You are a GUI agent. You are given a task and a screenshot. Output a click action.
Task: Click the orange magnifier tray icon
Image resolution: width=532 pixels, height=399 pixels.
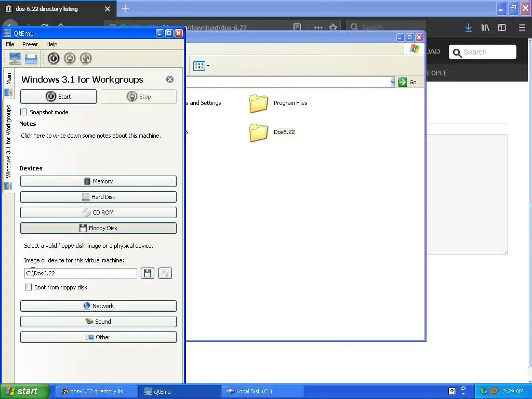pyautogui.click(x=494, y=391)
